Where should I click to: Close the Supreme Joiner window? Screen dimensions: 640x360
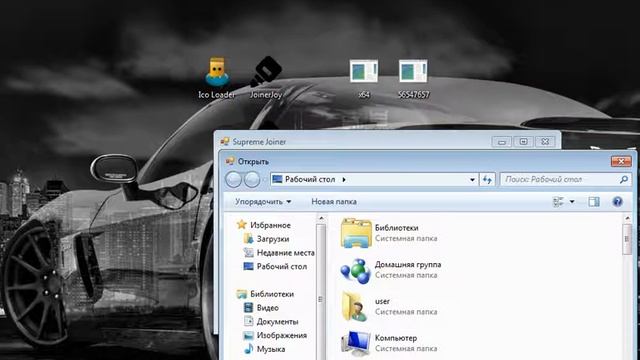[x=545, y=142]
